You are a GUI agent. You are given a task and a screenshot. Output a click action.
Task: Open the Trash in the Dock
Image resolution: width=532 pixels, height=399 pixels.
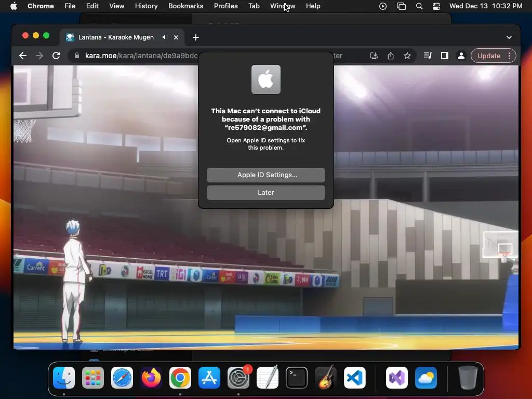[x=468, y=378]
